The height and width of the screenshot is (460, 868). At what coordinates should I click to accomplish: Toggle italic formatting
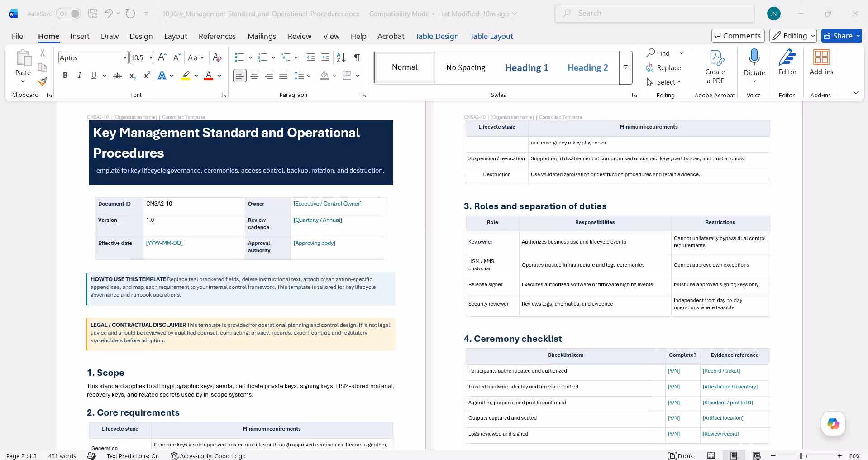[80, 76]
